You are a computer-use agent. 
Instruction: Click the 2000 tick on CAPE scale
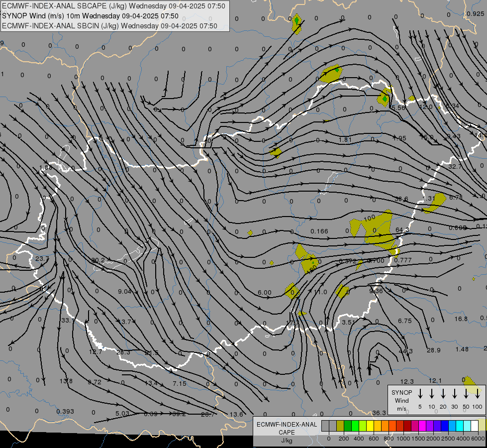(x=433, y=439)
